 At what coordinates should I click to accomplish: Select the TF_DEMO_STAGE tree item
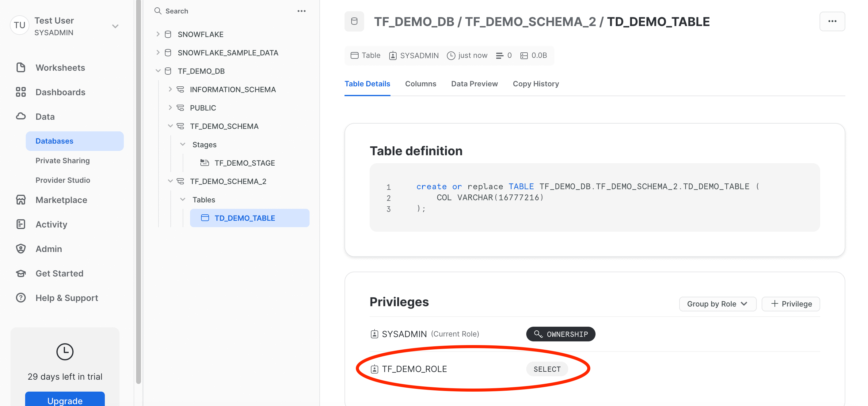(x=244, y=163)
